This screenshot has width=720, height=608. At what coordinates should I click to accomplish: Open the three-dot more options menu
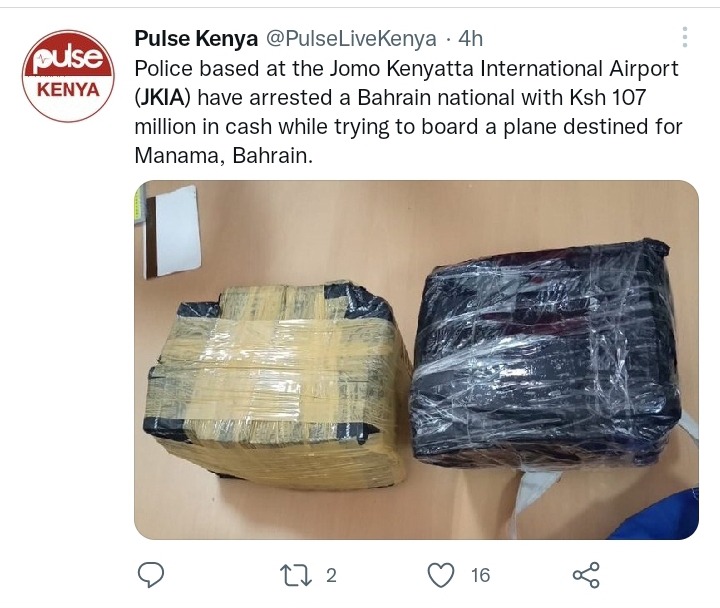point(685,37)
